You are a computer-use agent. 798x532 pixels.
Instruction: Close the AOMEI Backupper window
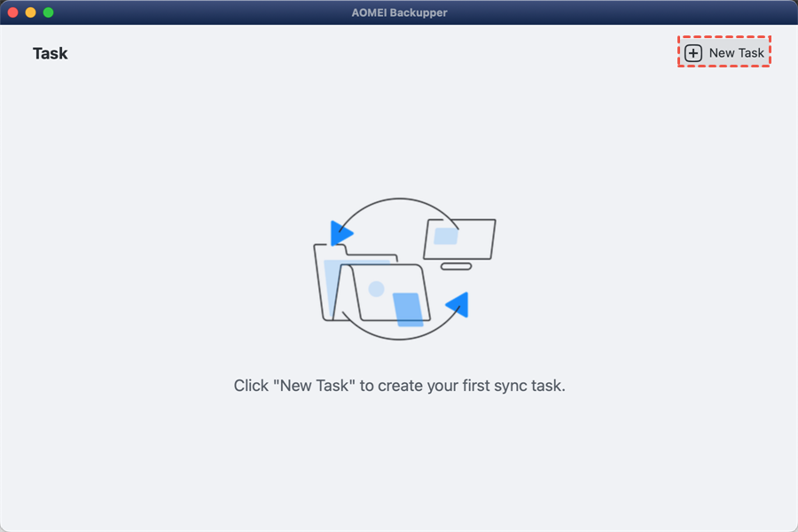click(x=13, y=12)
